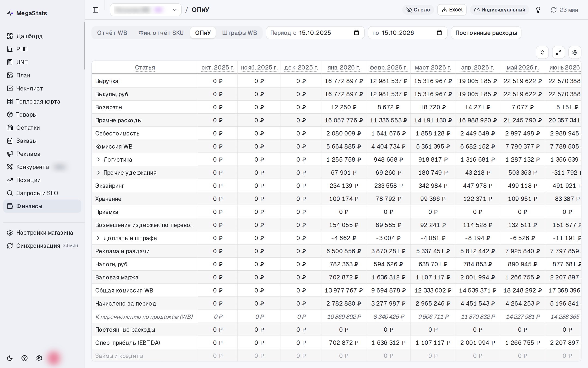Expand table to fullscreen view
This screenshot has width=588, height=368.
558,52
